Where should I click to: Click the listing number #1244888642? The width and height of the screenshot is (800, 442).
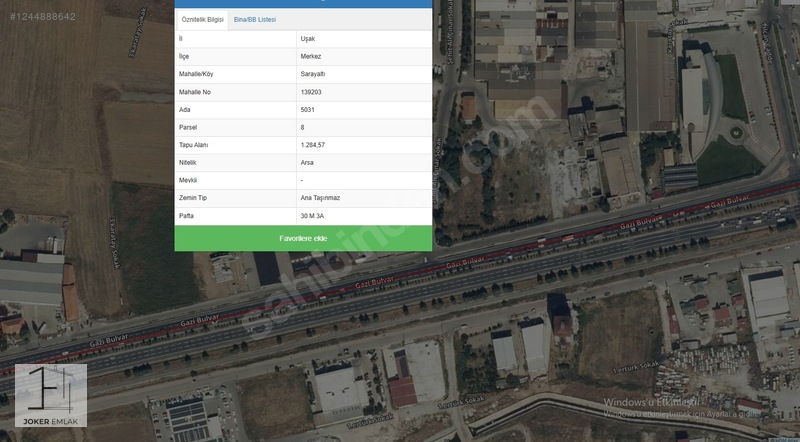[43, 16]
